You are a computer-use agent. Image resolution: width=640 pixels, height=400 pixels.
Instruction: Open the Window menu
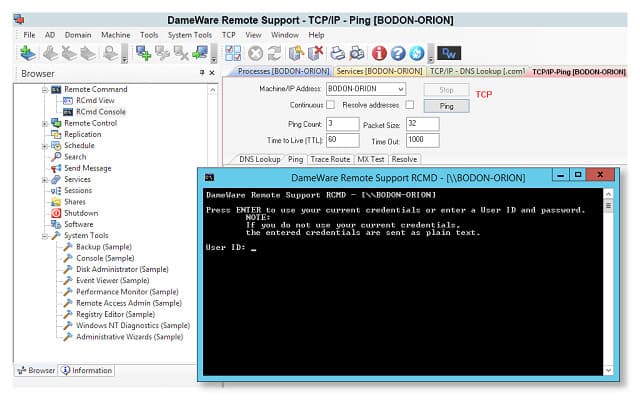click(285, 35)
